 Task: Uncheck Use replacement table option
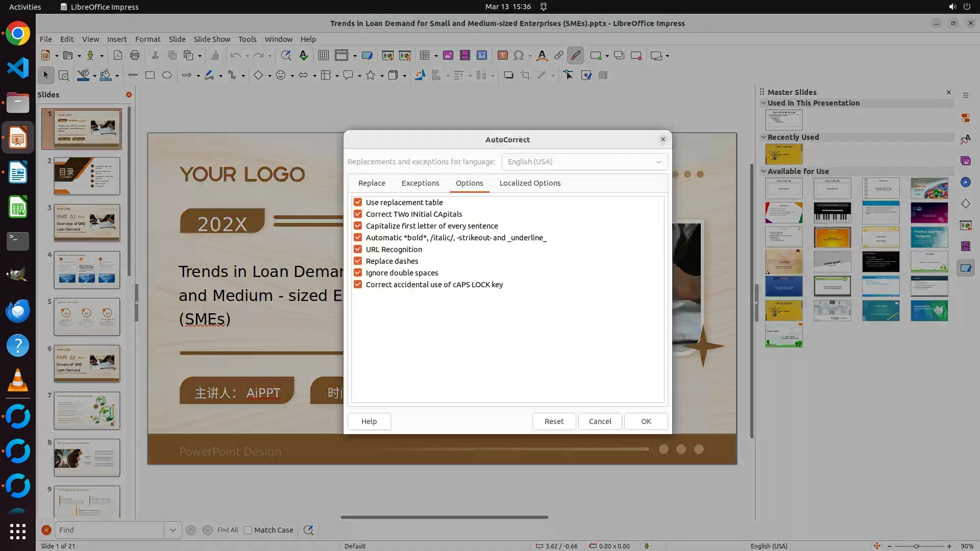358,203
